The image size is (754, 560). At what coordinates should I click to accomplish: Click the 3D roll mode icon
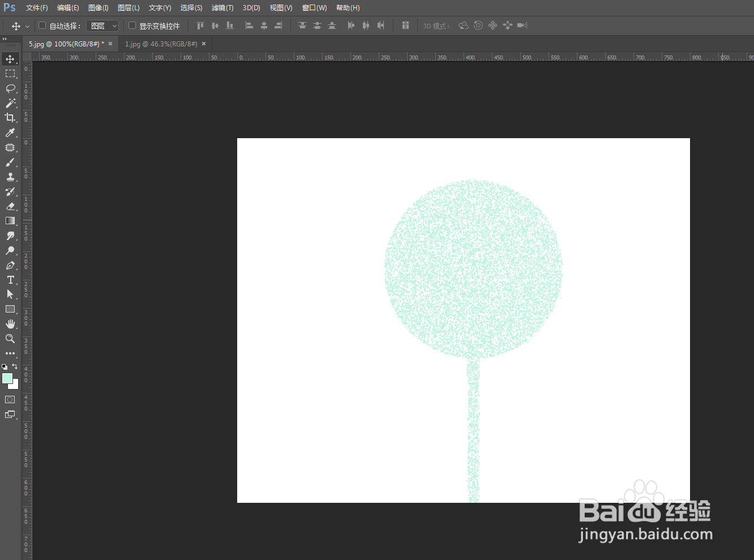pos(478,25)
